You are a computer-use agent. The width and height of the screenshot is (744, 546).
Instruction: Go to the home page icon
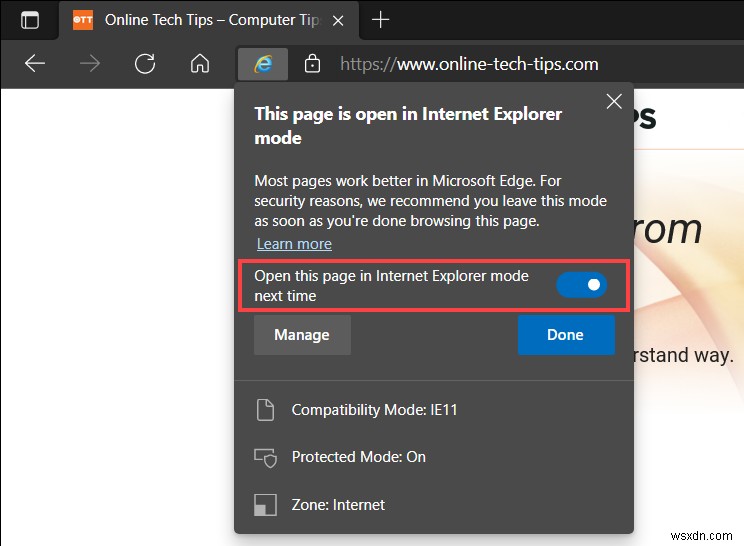pyautogui.click(x=200, y=64)
